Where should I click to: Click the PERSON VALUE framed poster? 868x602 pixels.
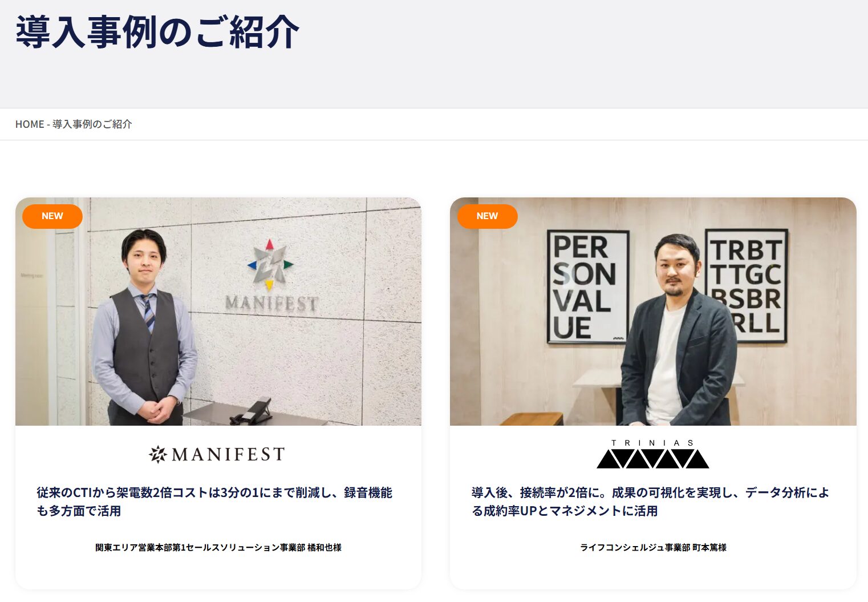587,287
